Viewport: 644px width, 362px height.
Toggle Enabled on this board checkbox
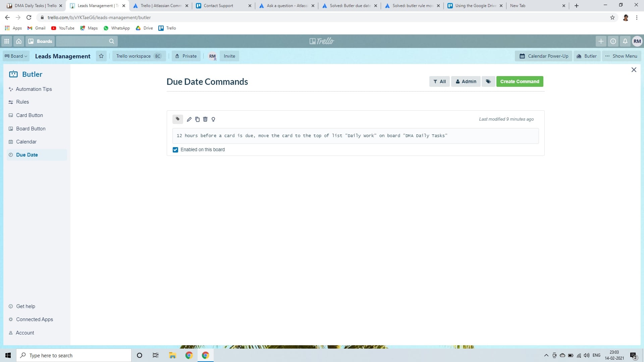click(x=175, y=150)
